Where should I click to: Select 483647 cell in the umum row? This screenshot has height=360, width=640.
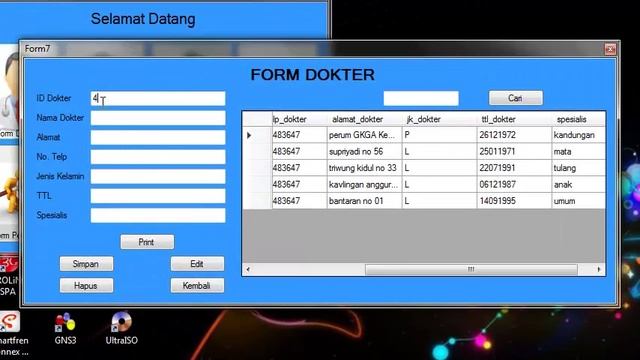coord(300,201)
